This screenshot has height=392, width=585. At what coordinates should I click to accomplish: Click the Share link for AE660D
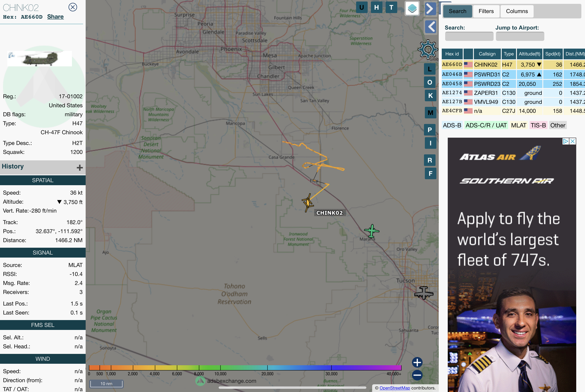coord(55,17)
